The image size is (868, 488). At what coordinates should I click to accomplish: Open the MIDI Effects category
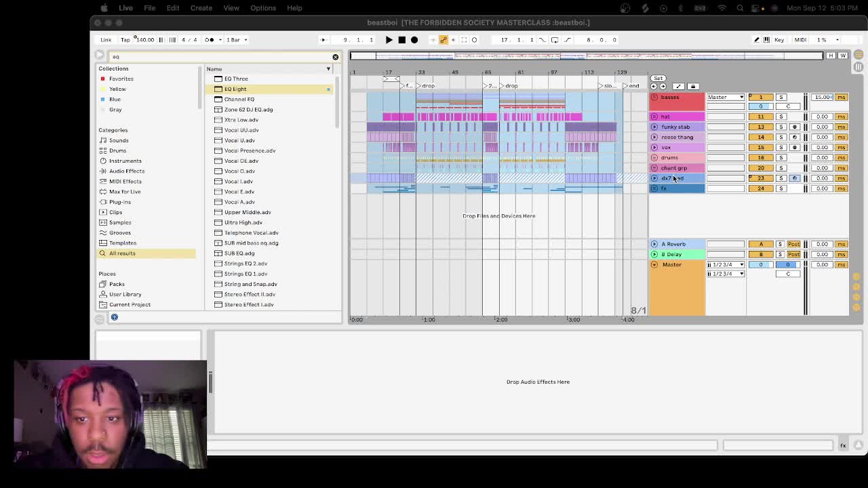coord(125,181)
